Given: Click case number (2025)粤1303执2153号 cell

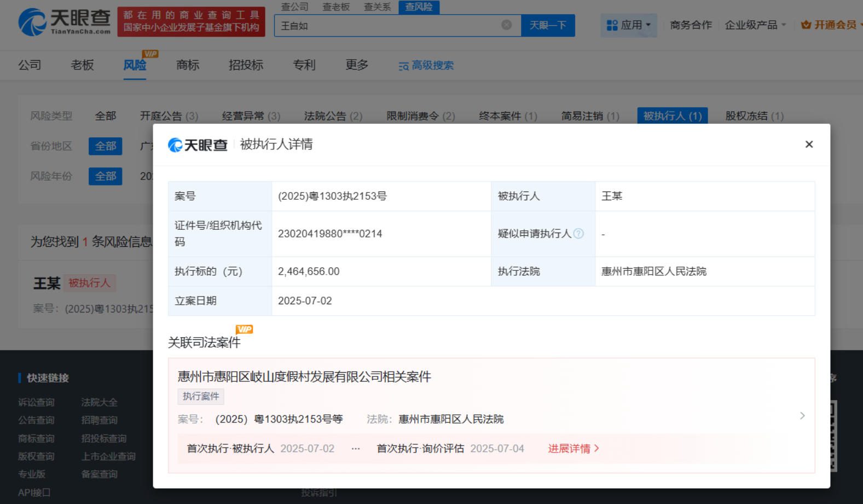Looking at the screenshot, I should pos(381,196).
